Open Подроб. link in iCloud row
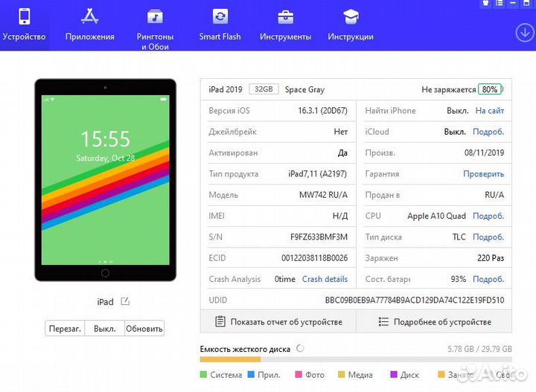 (488, 132)
